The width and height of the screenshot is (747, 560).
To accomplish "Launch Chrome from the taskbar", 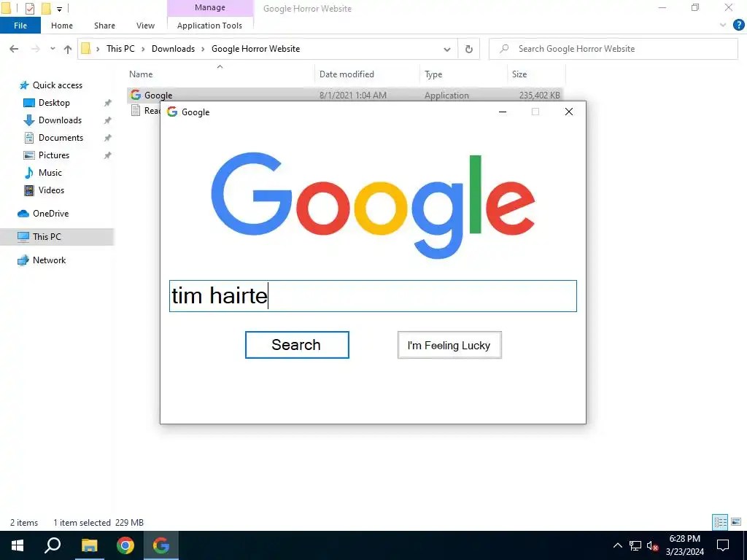I will click(x=125, y=545).
